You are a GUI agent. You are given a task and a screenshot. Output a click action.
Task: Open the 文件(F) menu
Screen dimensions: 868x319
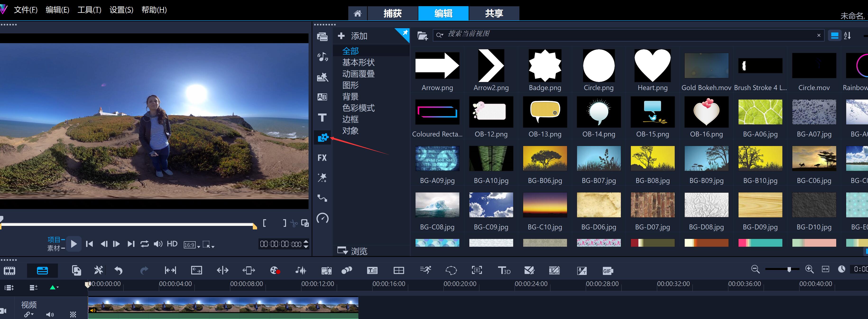coord(26,10)
